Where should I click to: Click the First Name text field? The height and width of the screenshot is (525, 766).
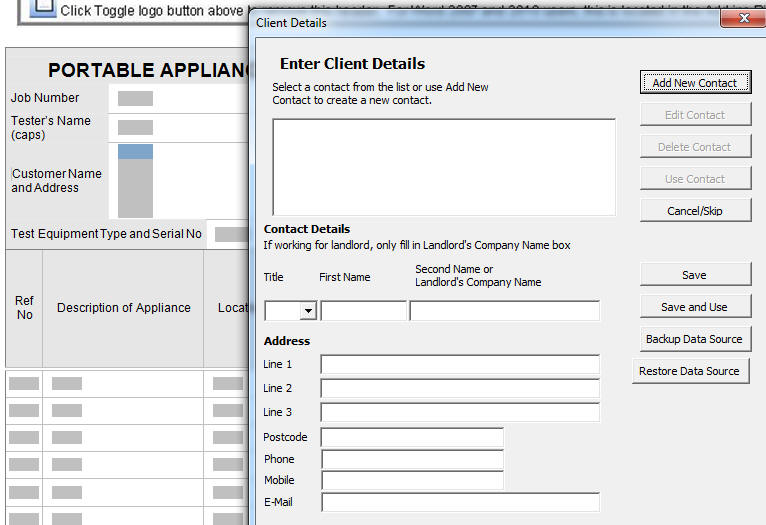point(363,311)
